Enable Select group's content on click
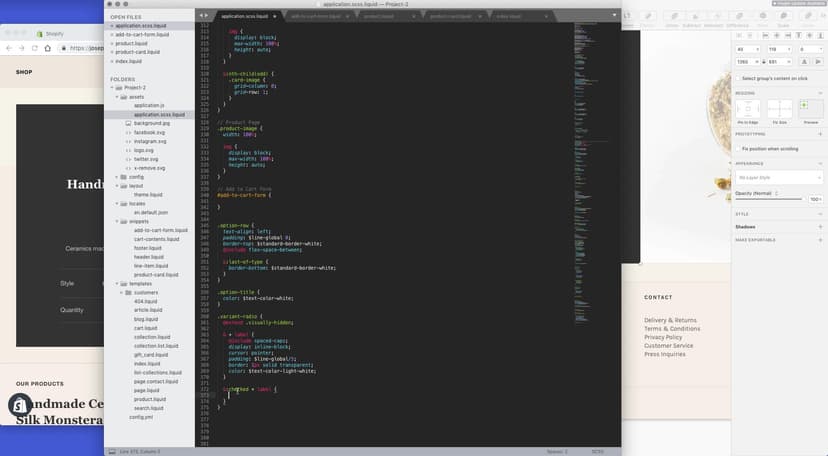This screenshot has height=456, width=828. pos(737,78)
